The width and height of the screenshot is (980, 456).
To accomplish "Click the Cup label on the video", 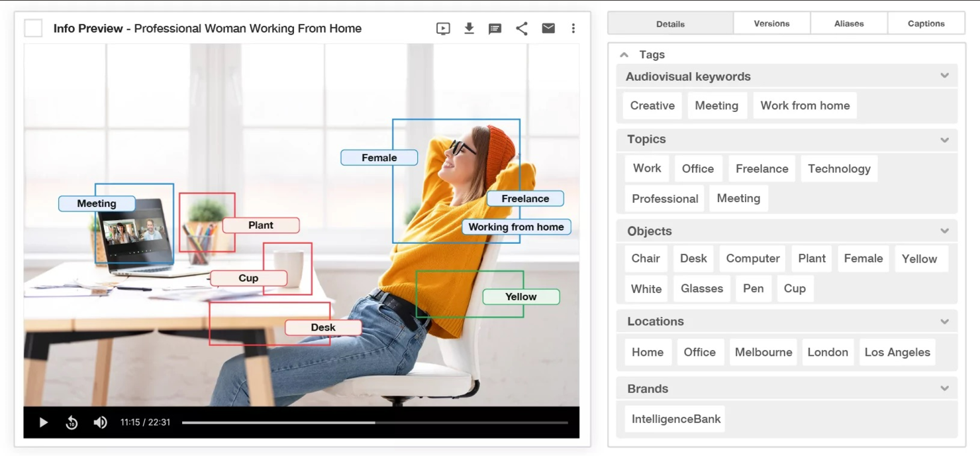I will 248,278.
